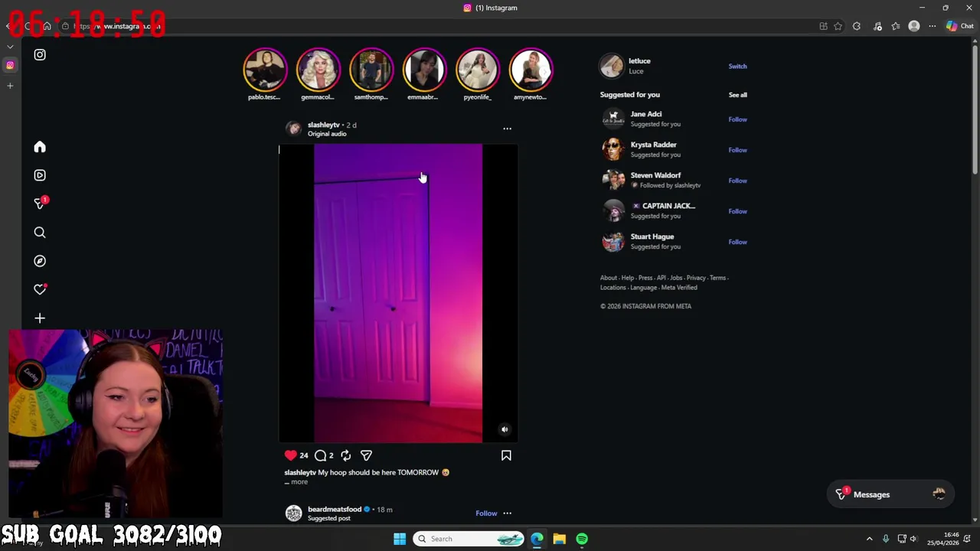Viewport: 980px width, 551px height.
Task: View pablo.tesc story
Action: point(265,70)
